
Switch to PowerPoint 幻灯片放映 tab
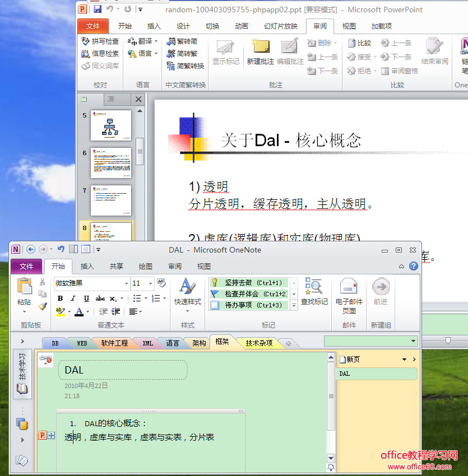click(x=280, y=26)
